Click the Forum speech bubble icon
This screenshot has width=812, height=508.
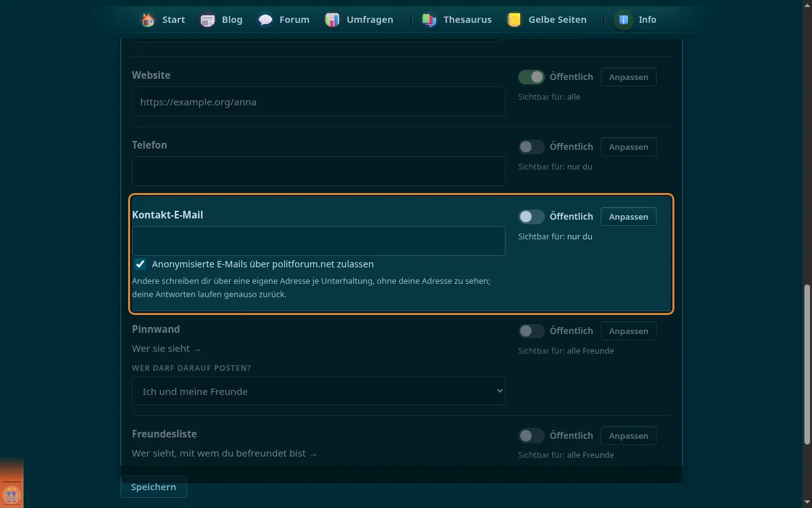(x=265, y=20)
